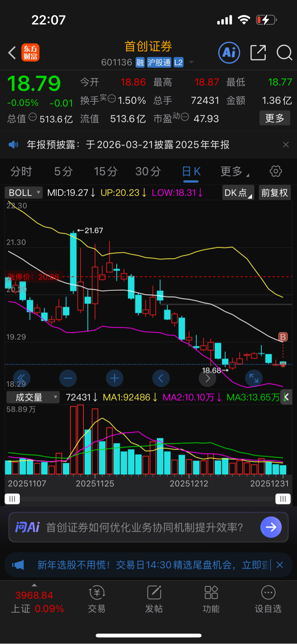297x644 pixels.
Task: Tap the LOW:18.31 value
Action: (177, 192)
